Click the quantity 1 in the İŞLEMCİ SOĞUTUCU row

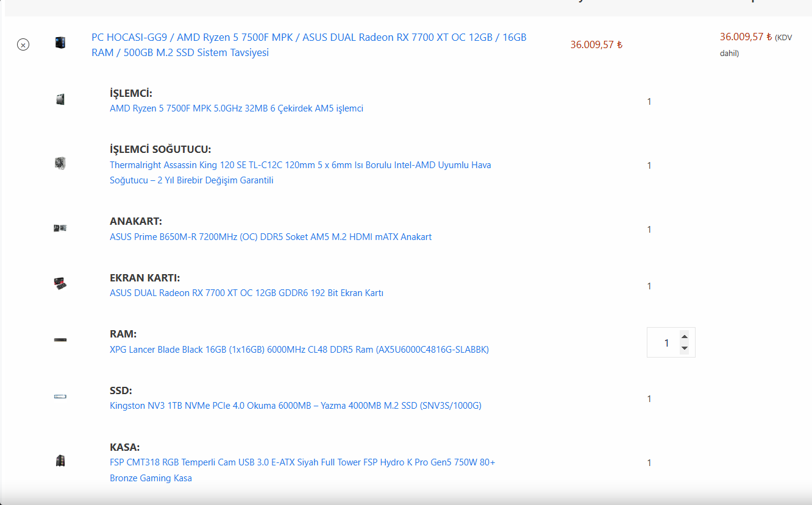click(649, 166)
